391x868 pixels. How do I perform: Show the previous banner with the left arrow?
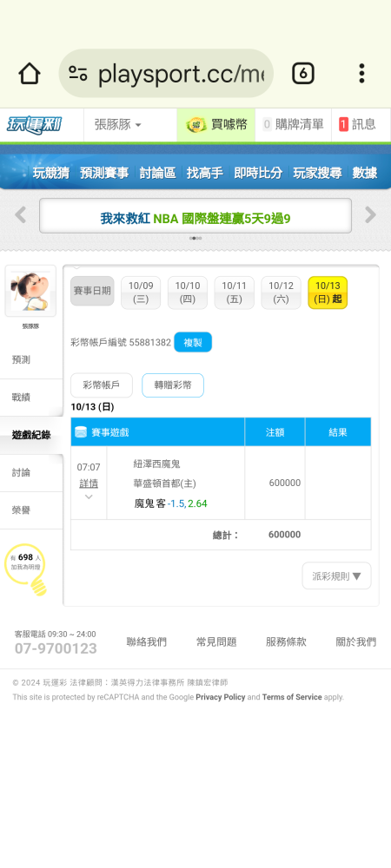click(x=21, y=214)
